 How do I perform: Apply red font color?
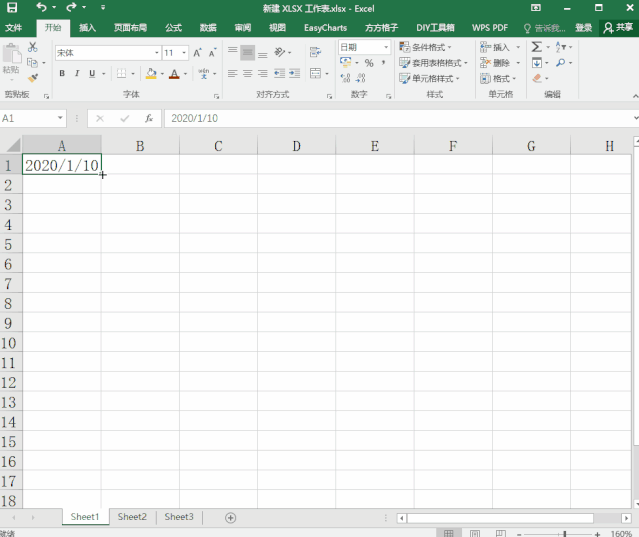coord(174,73)
